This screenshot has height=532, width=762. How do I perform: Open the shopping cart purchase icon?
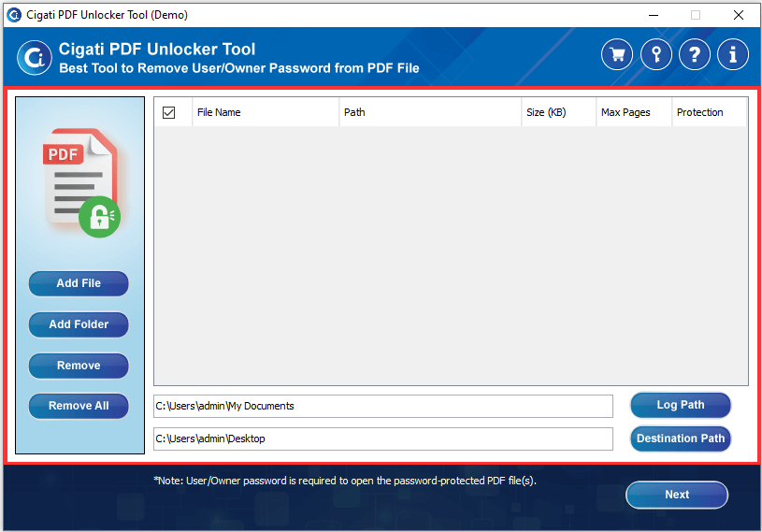(x=617, y=54)
